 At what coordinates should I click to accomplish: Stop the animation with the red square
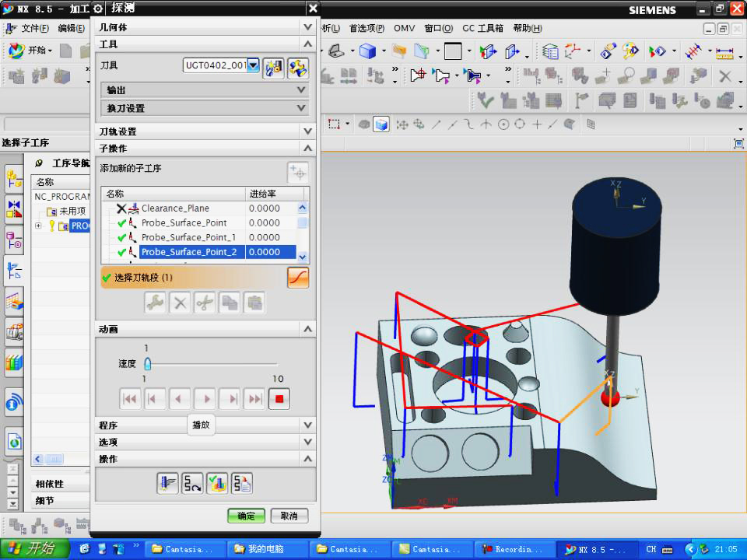point(279,399)
